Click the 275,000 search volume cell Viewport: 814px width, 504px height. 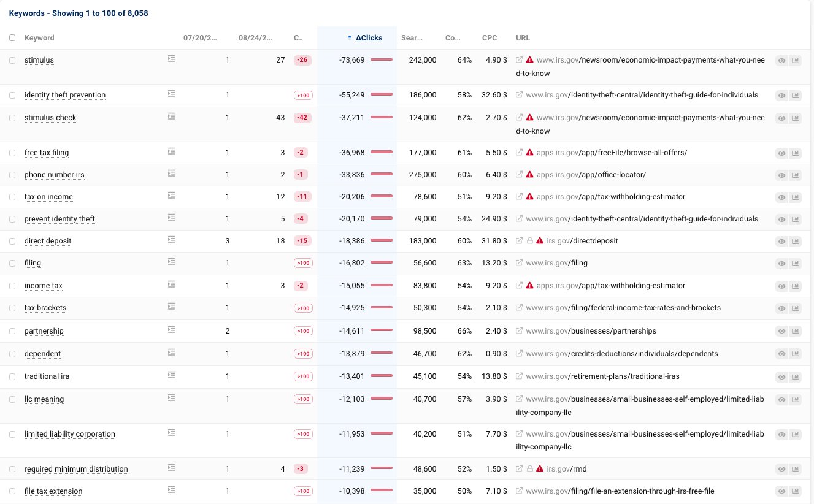coord(421,175)
